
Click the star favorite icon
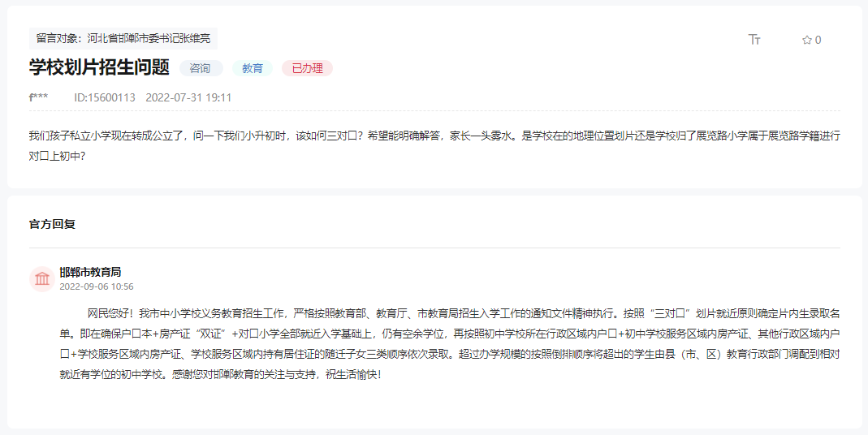click(x=806, y=40)
